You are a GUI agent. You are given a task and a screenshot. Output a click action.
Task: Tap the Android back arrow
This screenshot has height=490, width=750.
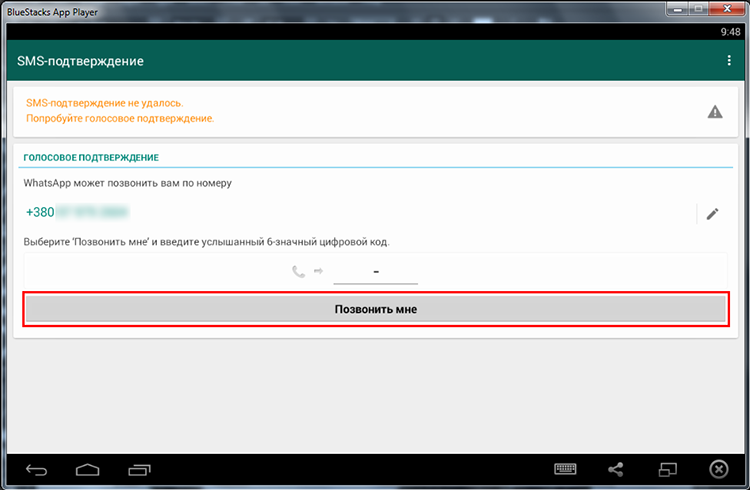36,470
